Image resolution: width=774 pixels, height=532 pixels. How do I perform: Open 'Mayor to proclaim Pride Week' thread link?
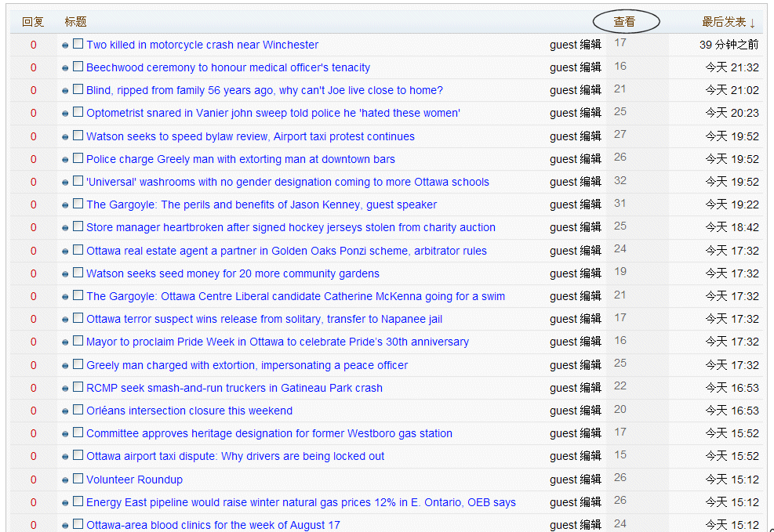coord(277,342)
